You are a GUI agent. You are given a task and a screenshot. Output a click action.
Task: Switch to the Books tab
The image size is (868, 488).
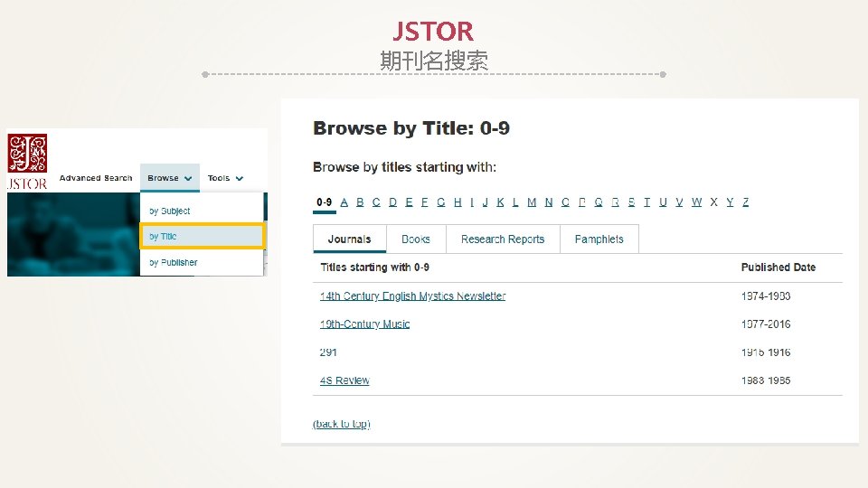(x=416, y=239)
